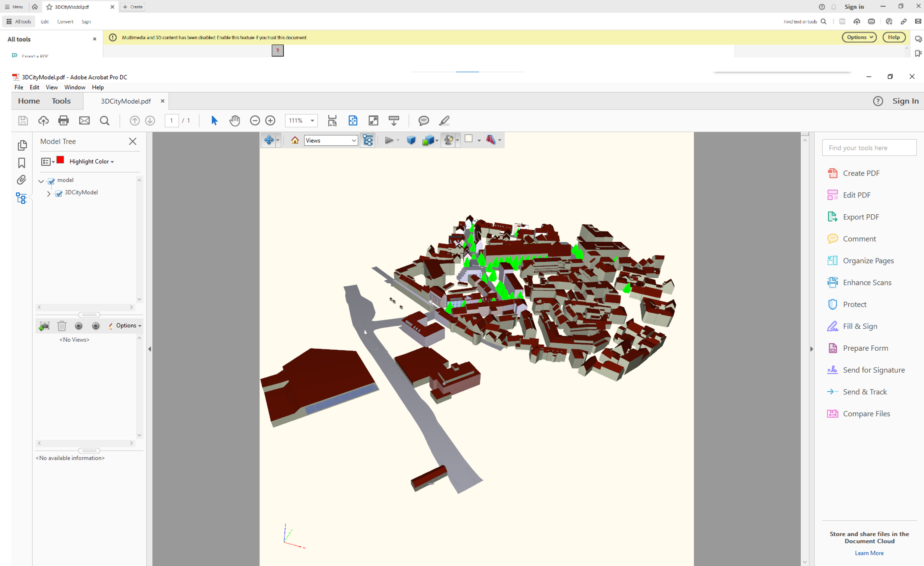Screen dimensions: 924x566
Task: Switch to the Tools tab
Action: [x=61, y=101]
